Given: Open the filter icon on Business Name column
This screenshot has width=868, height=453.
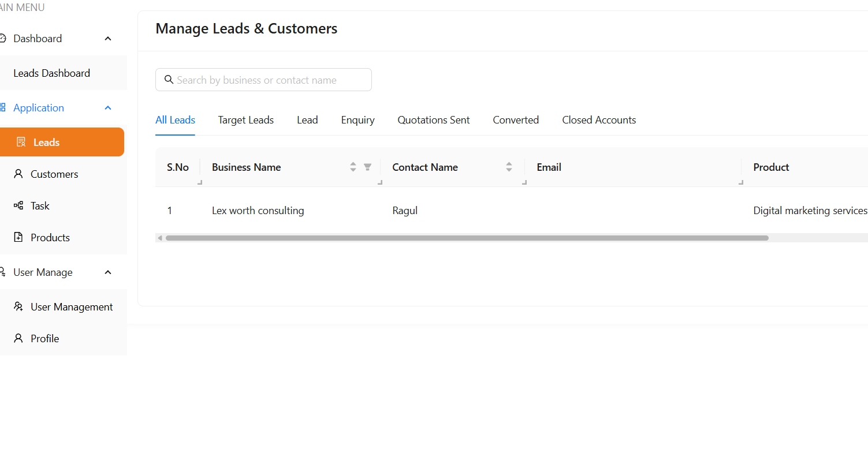Looking at the screenshot, I should [x=367, y=167].
